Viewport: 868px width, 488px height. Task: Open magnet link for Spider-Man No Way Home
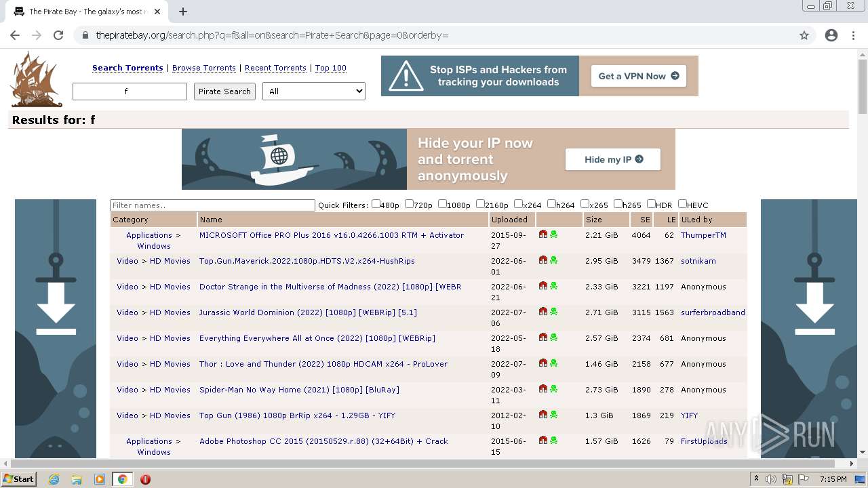pyautogui.click(x=543, y=389)
